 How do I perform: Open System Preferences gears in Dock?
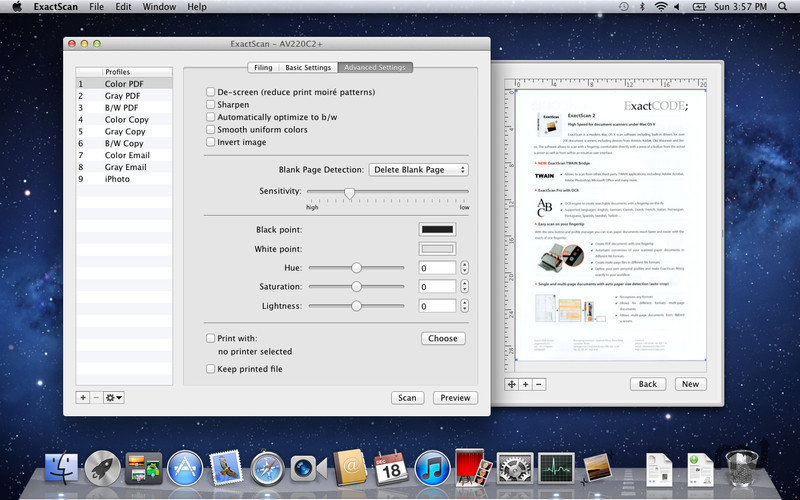(515, 468)
